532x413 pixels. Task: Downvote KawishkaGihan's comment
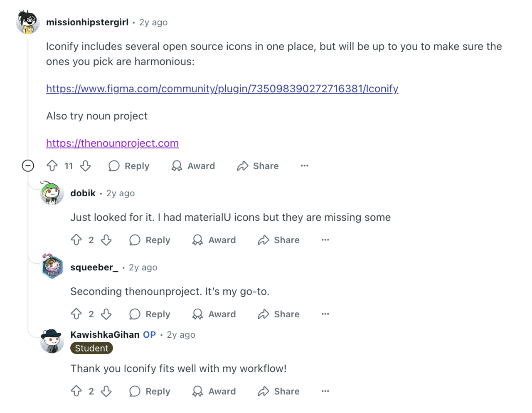pos(106,391)
